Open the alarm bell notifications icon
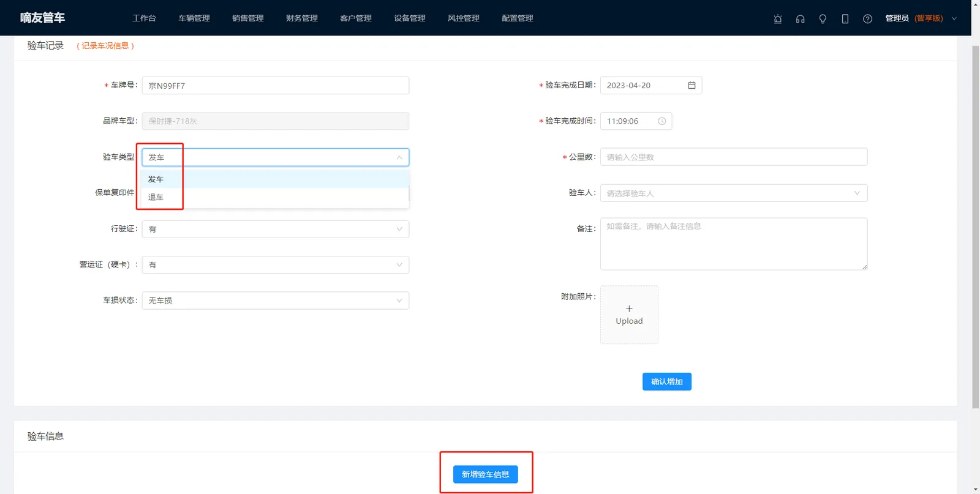The image size is (980, 494). (778, 19)
